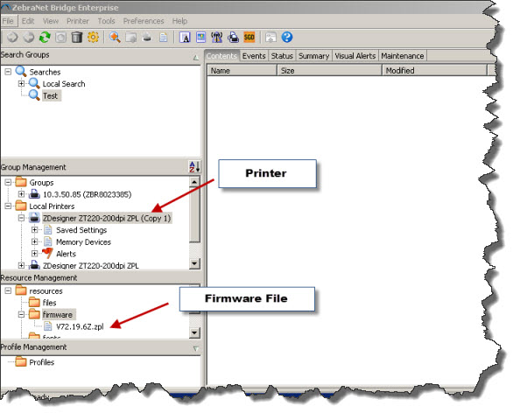Collapse the Searches tree node
This screenshot has width=520, height=420.
point(8,72)
